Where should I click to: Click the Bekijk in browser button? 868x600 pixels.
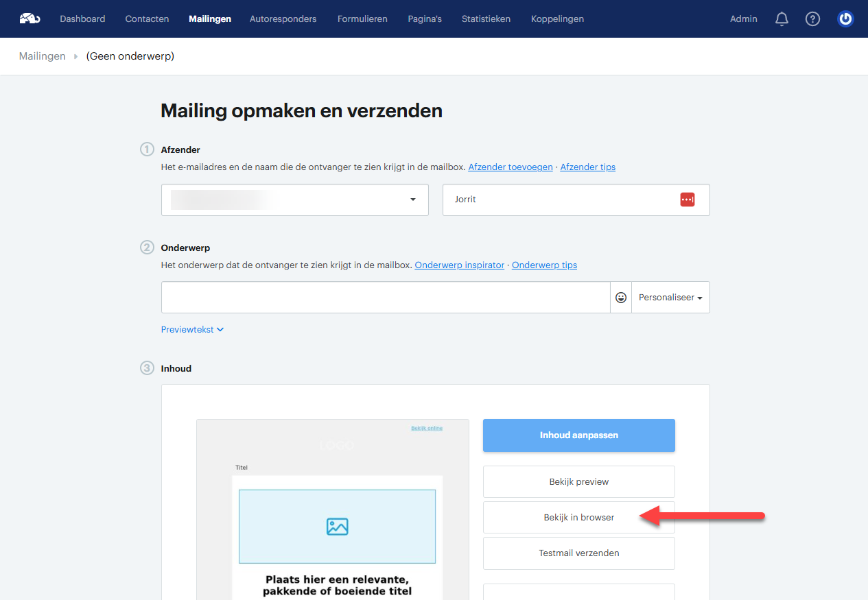(x=579, y=517)
